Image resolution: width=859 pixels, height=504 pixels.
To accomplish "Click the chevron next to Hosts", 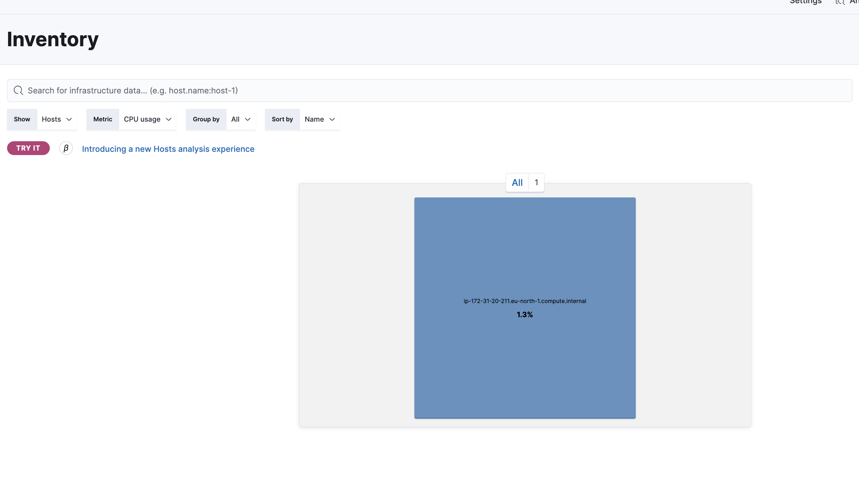I will point(69,119).
